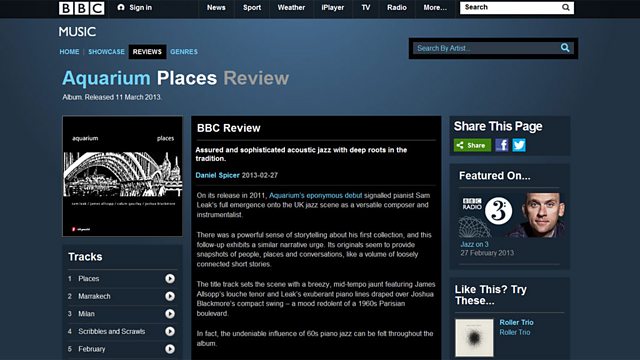This screenshot has height=360, width=640.
Task: Open the Aquarium's eponymous debut link
Action: (316, 196)
